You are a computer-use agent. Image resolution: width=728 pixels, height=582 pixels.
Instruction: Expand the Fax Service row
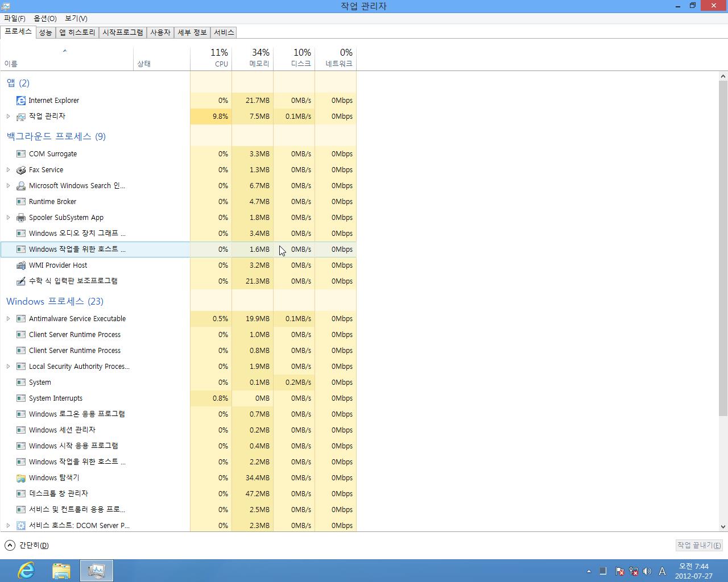8,170
